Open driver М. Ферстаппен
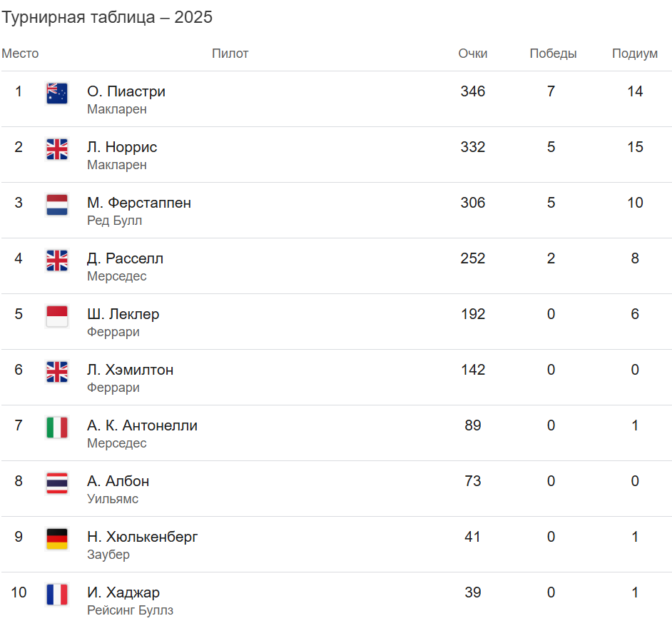Viewport: 672px width, 626px height. (x=139, y=203)
